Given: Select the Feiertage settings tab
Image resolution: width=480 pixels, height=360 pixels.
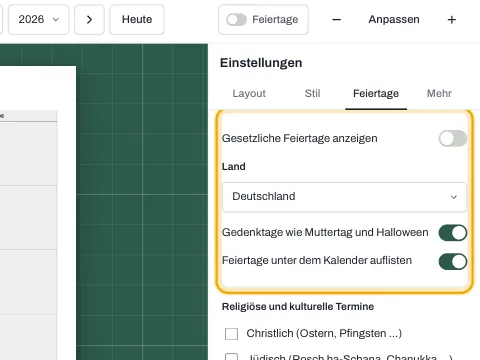Looking at the screenshot, I should click(x=376, y=93).
